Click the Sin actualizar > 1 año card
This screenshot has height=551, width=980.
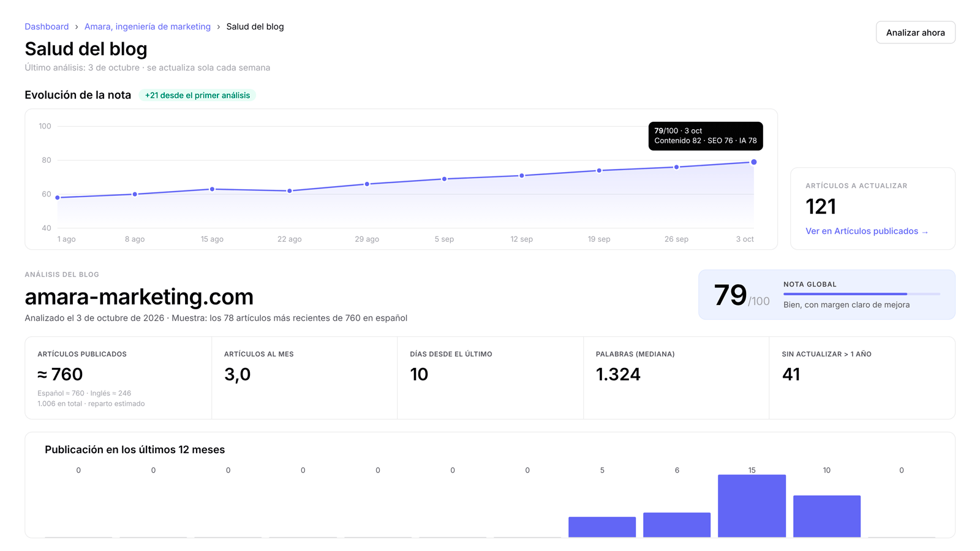click(862, 378)
